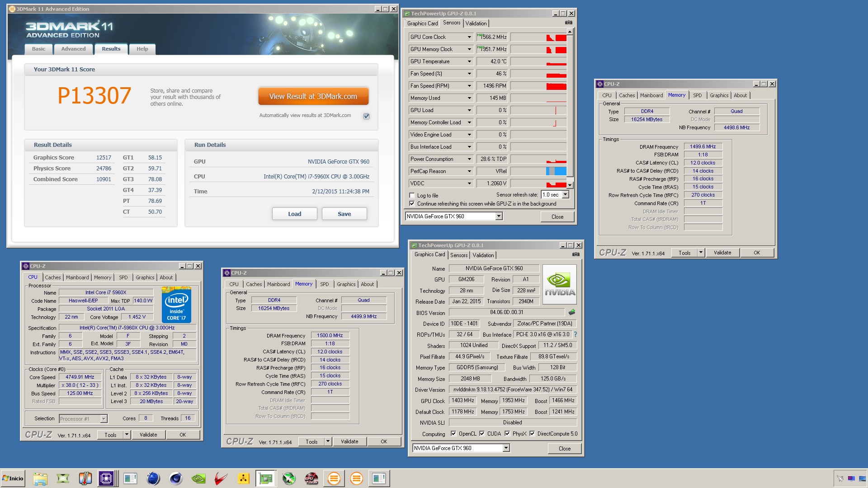The image size is (868, 488).
Task: Open the Inicio start menu
Action: click(x=13, y=479)
